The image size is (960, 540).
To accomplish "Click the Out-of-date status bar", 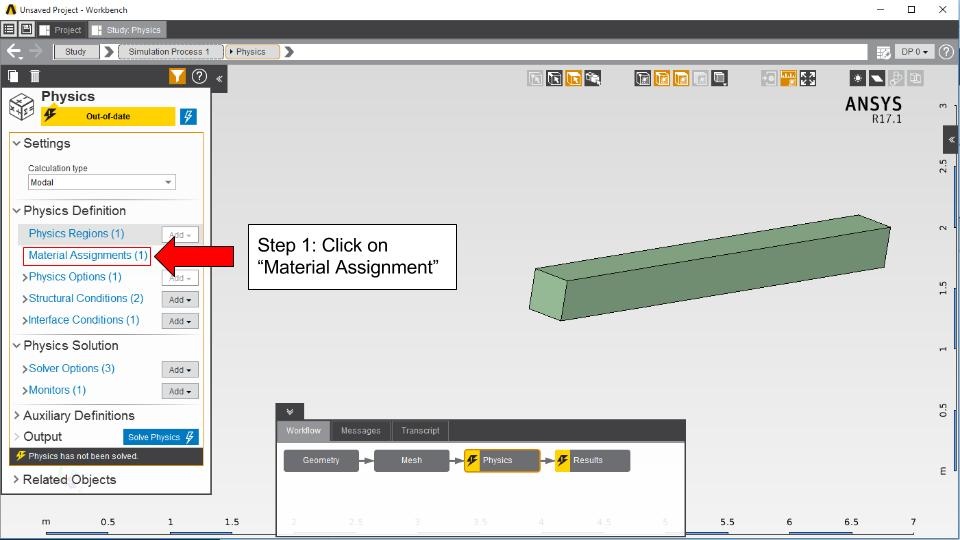I will [x=108, y=116].
